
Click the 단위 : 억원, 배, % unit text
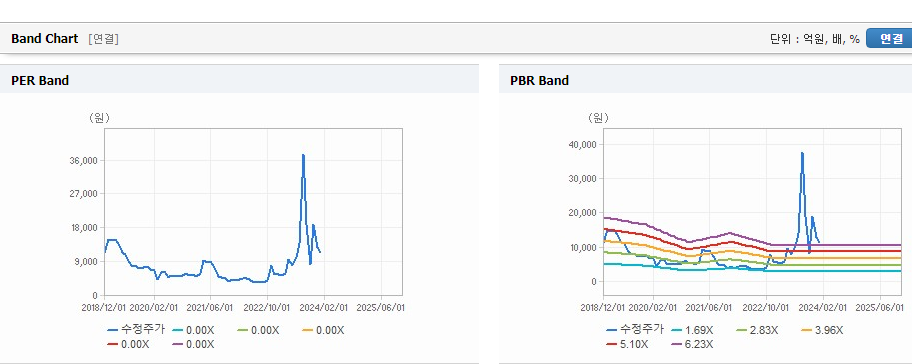click(x=814, y=39)
